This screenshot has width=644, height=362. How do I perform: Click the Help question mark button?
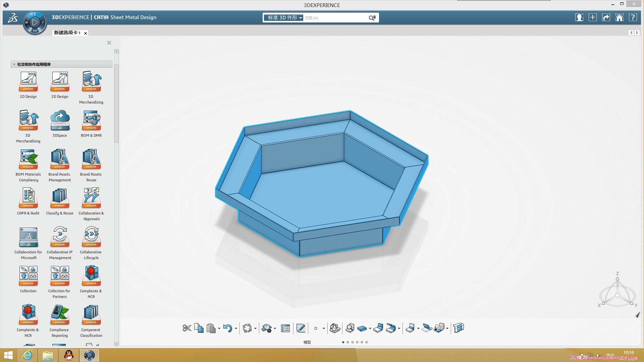pyautogui.click(x=633, y=17)
